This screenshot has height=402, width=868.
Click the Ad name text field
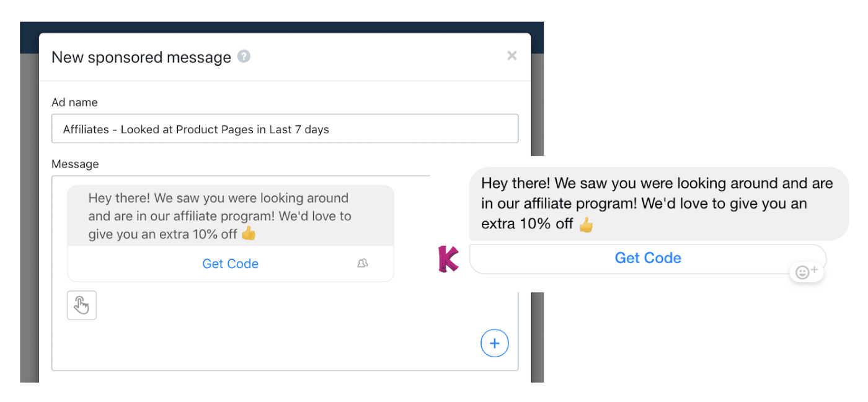pyautogui.click(x=285, y=129)
